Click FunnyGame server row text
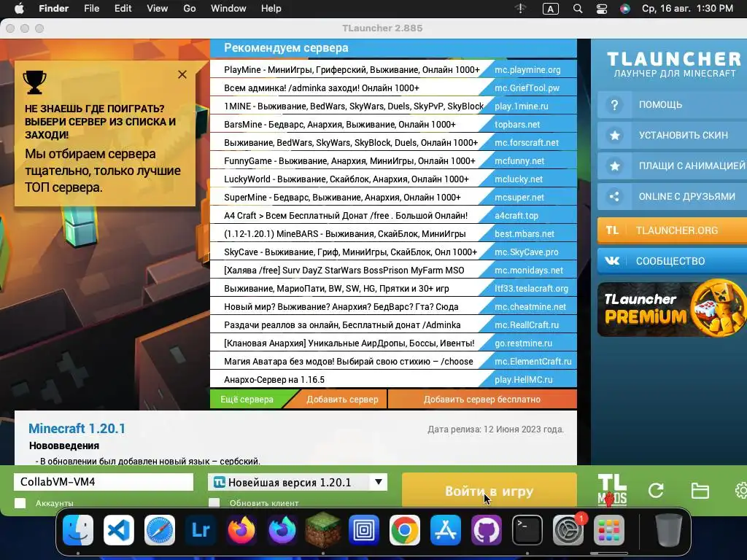 point(349,161)
